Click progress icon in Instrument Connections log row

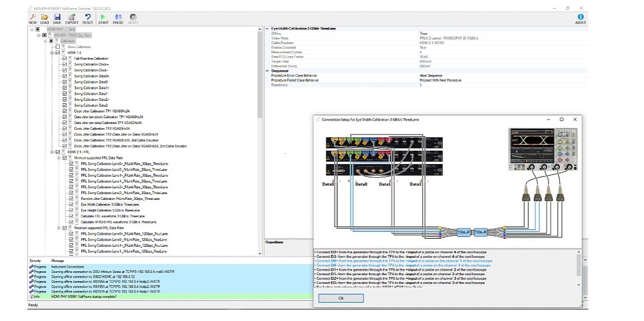pos(32,267)
